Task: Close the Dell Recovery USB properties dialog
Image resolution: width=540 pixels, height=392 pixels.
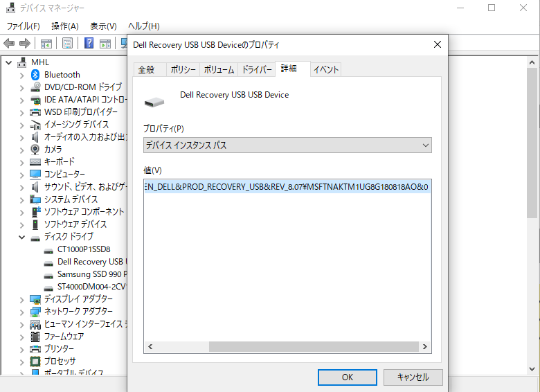Action: (x=438, y=44)
